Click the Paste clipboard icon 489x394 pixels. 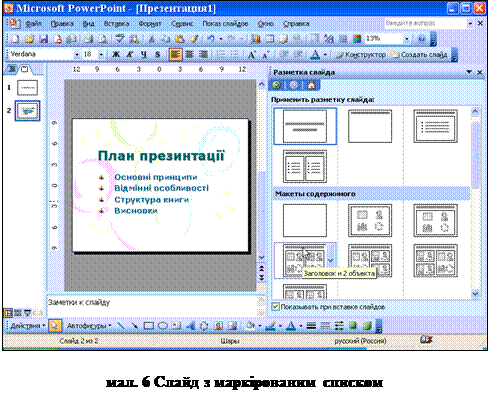coord(180,39)
